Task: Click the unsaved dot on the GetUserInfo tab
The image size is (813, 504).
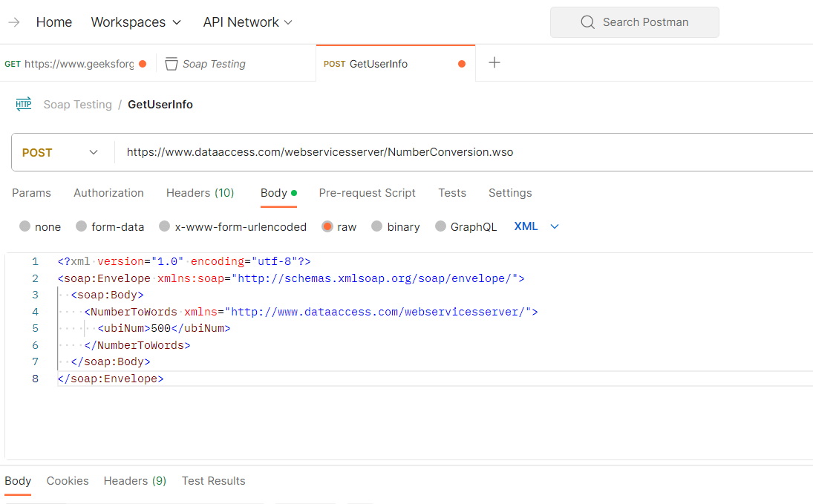Action: pos(462,64)
